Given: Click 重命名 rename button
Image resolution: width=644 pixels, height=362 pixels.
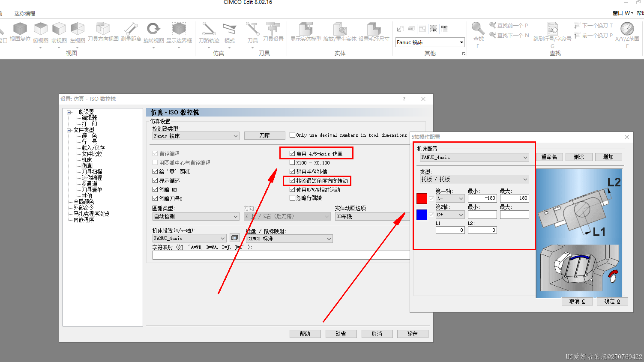Looking at the screenshot, I should 549,157.
